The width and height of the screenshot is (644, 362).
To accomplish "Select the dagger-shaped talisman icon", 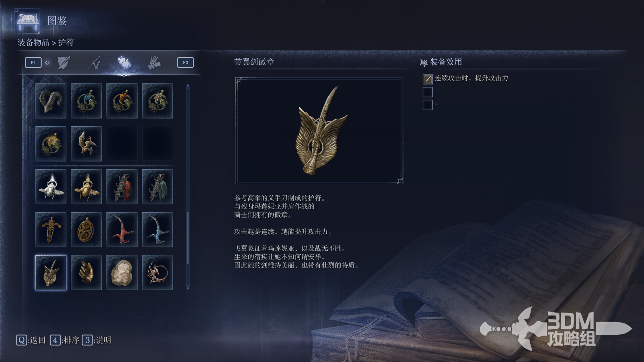I will [x=51, y=230].
